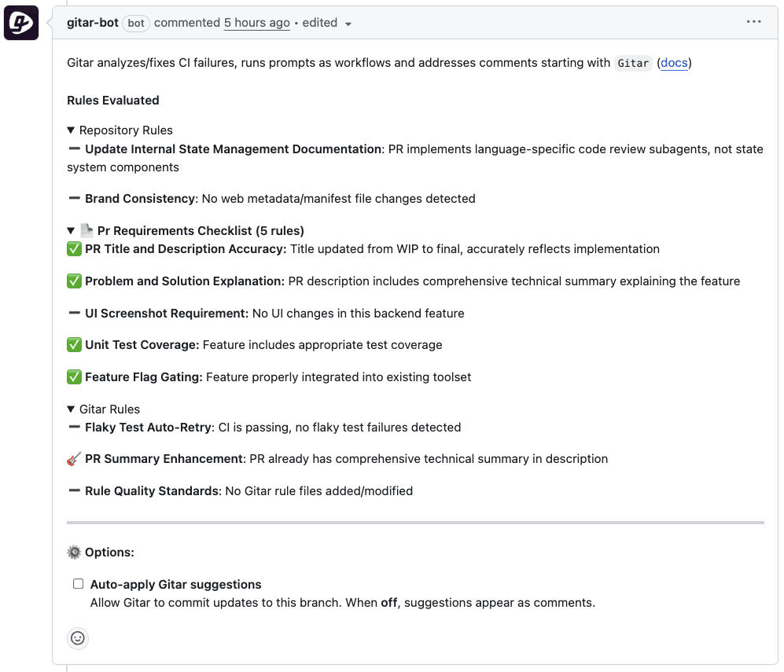Screen dimensions: 784x672
Task: Click the green checkmark beside Feature Flag Gating
Action: click(x=74, y=376)
